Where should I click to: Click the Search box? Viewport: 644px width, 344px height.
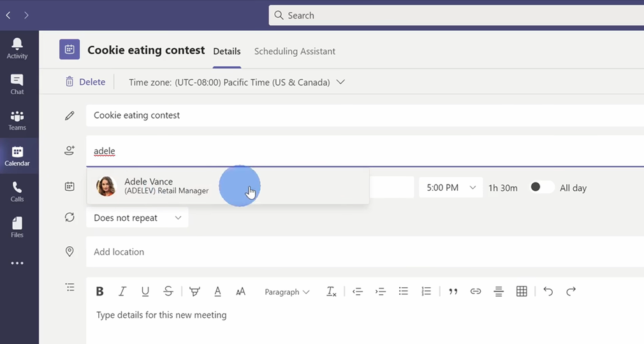[456, 15]
